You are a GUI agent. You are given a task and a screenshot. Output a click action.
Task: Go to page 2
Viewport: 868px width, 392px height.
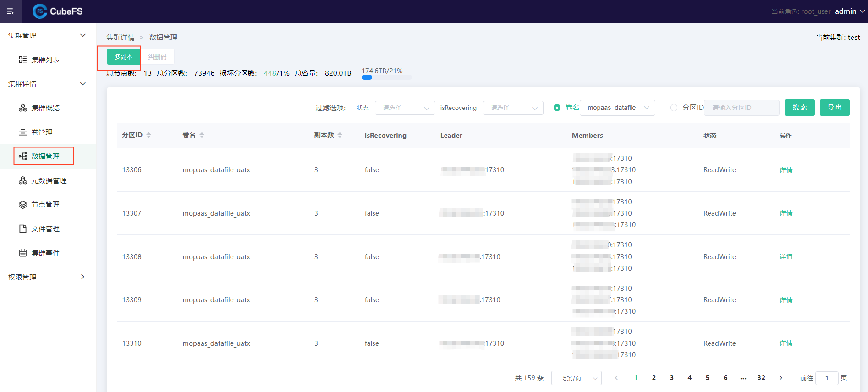654,378
